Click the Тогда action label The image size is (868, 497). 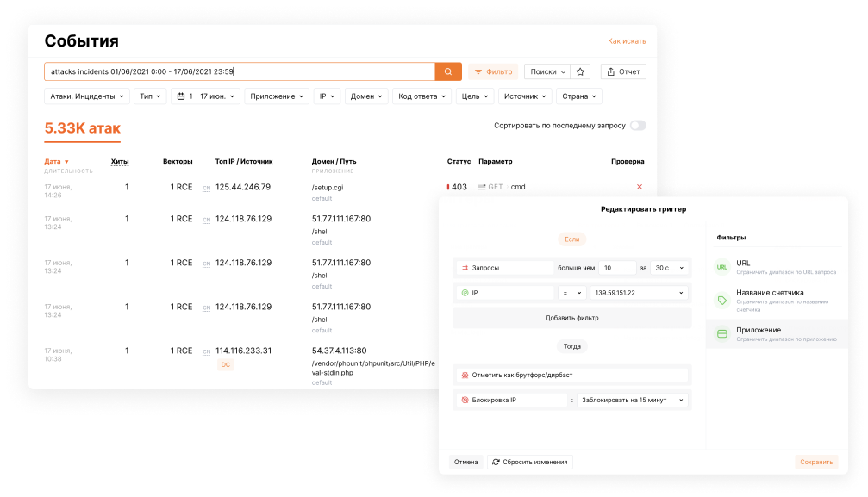[571, 346]
